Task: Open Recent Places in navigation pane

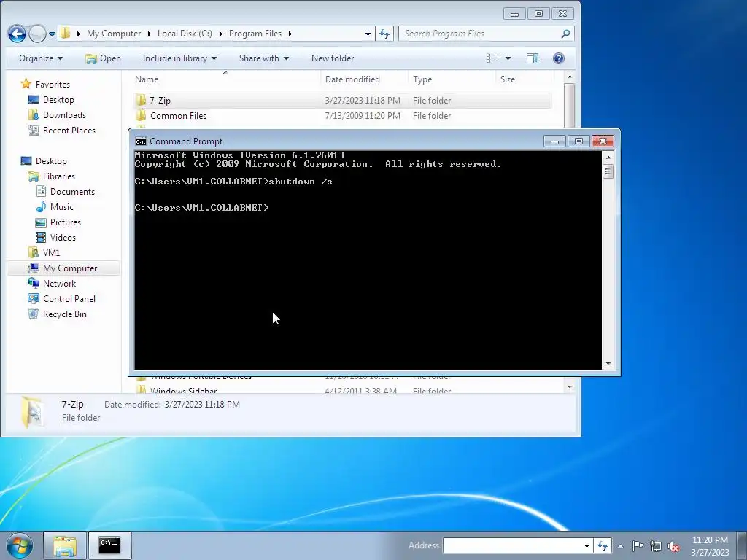Action: click(x=61, y=130)
